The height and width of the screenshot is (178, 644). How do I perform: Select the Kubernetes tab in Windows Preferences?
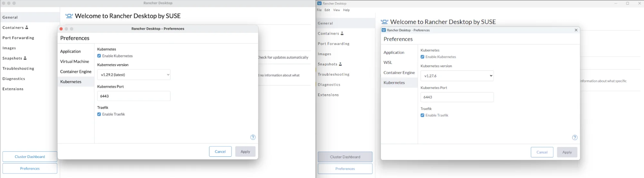tap(399, 83)
